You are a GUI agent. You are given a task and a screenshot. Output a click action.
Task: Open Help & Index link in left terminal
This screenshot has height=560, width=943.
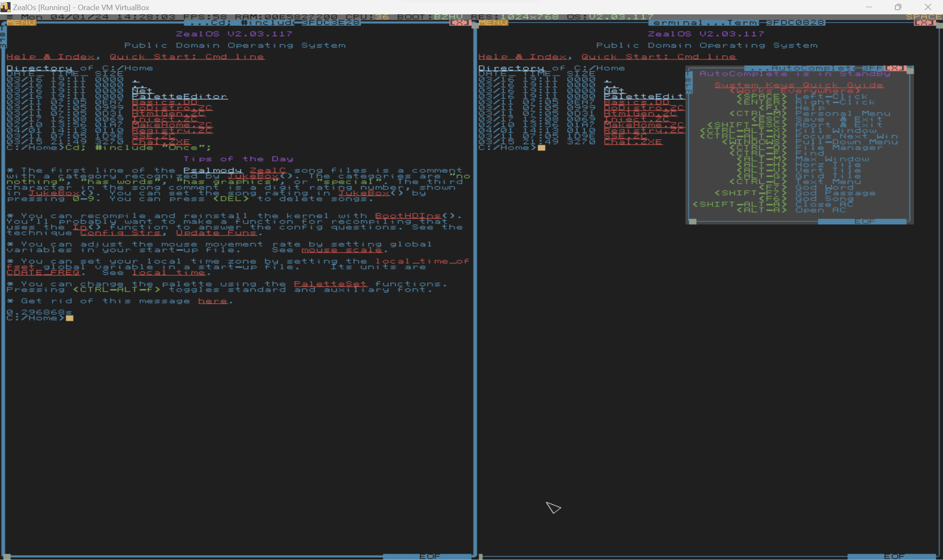51,56
